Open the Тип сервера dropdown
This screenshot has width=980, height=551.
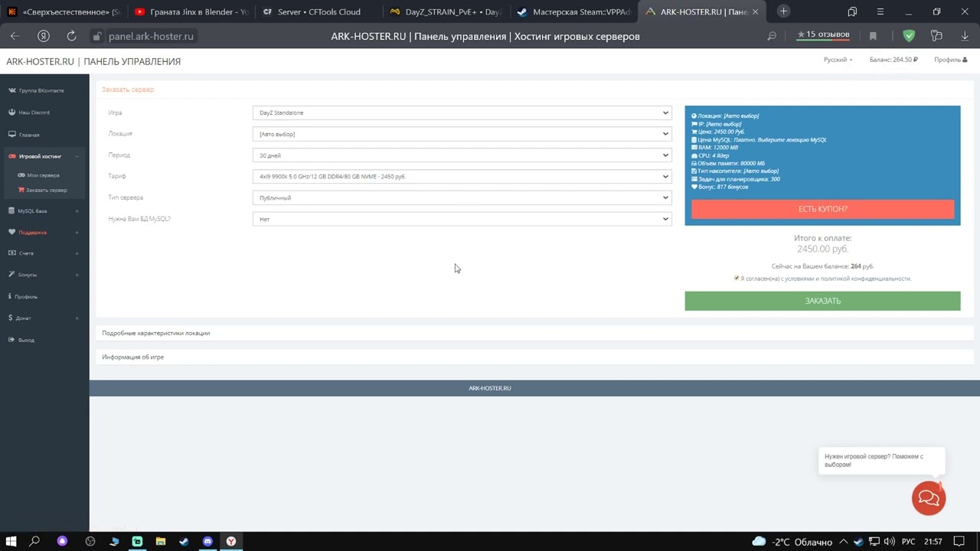[x=462, y=197]
